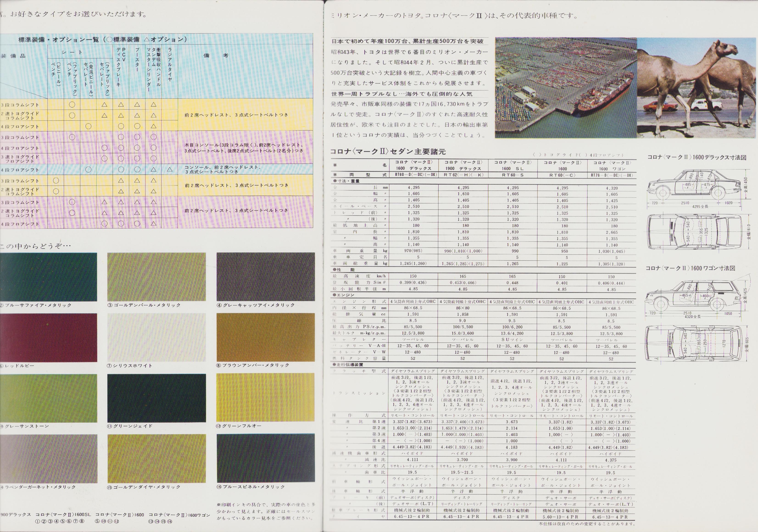The image size is (758, 532).
Task: Pick the グレーキャッツアイ・メタリック swatch
Action: point(266,277)
